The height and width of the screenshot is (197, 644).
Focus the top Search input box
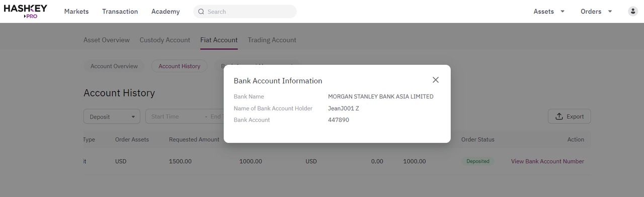click(x=245, y=12)
